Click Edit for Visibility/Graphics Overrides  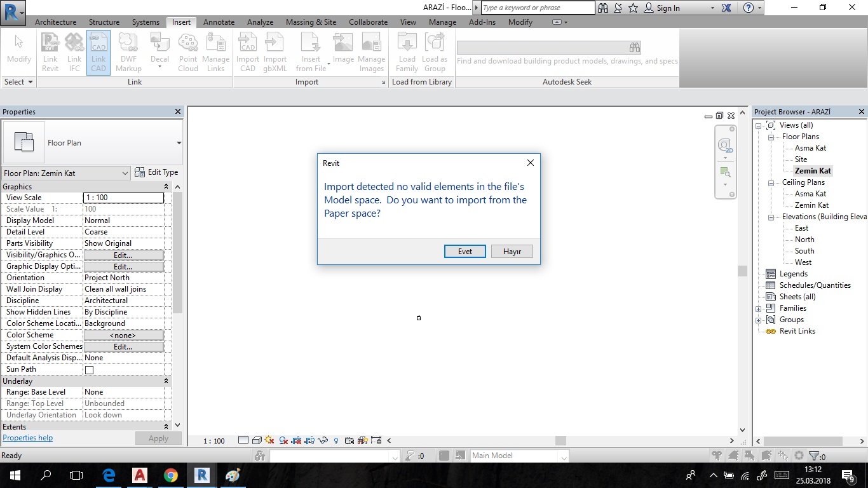123,255
